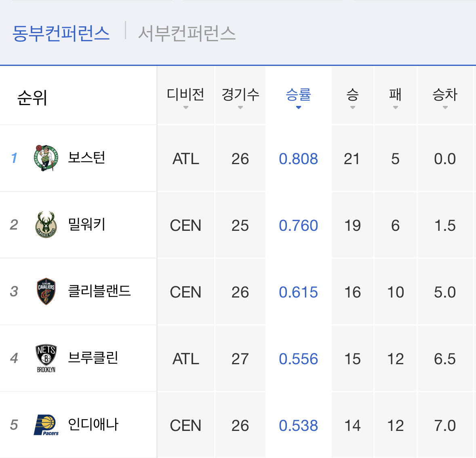The width and height of the screenshot is (476, 458).
Task: Click the Milwaukee Bucks team logo
Action: [46, 224]
